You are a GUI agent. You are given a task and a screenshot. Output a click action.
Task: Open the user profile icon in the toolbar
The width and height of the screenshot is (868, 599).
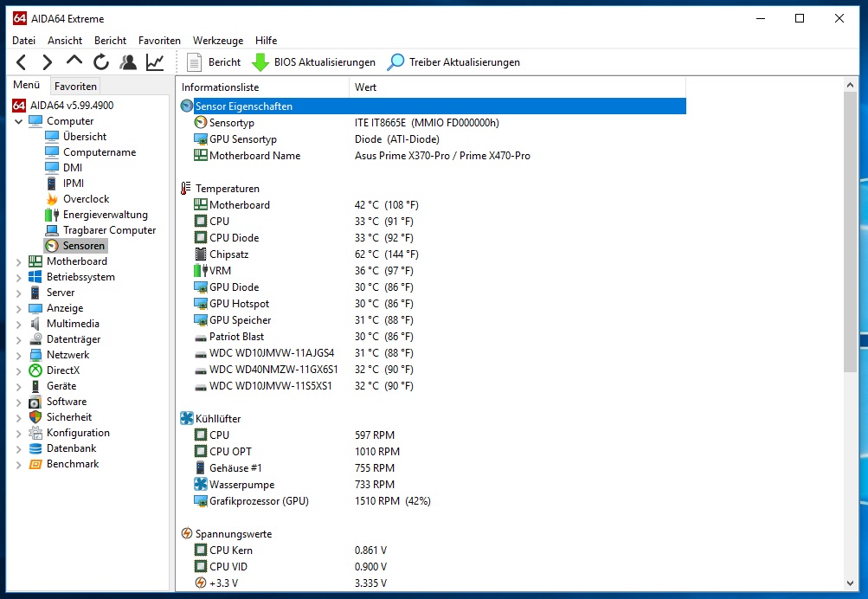pos(128,62)
